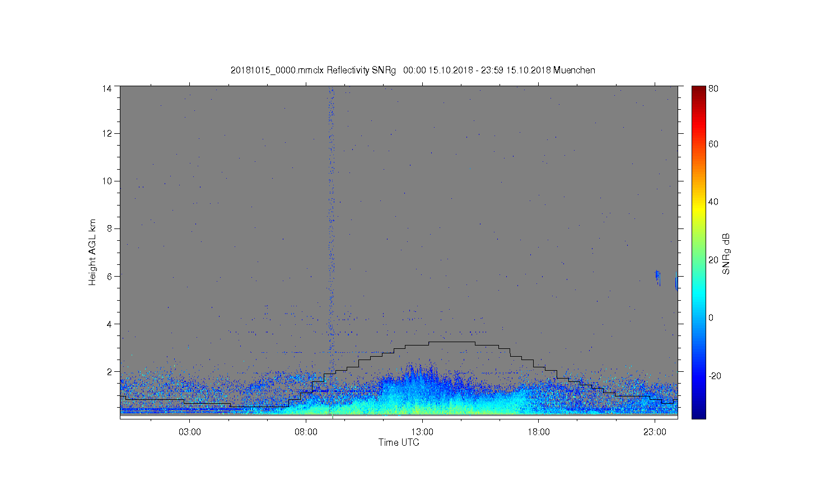840x504 pixels.
Task: Click the '40' colorbar value label
Action: pyautogui.click(x=713, y=202)
